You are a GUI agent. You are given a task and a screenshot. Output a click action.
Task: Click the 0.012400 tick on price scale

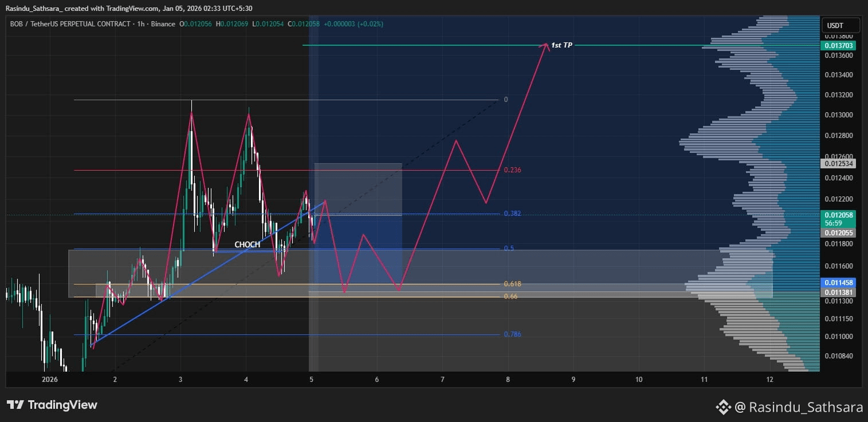coord(839,178)
